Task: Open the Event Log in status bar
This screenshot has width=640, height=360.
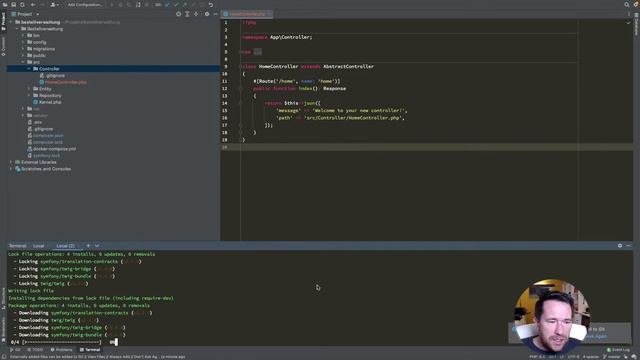Action: 618,350
